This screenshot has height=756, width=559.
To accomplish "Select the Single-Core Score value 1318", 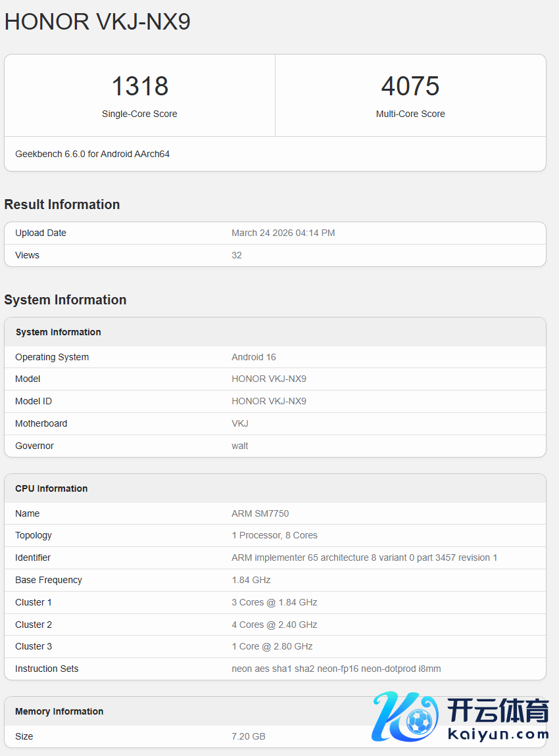I will [139, 86].
